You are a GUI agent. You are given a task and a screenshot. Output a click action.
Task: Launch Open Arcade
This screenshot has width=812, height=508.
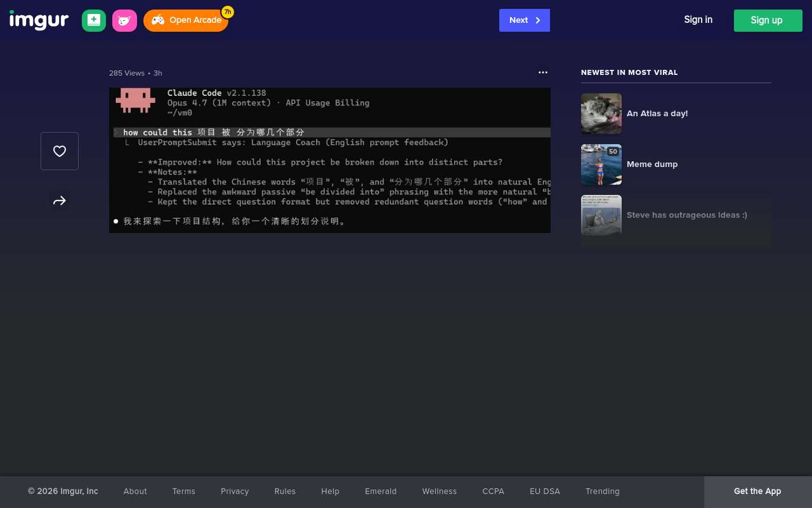[x=186, y=20]
